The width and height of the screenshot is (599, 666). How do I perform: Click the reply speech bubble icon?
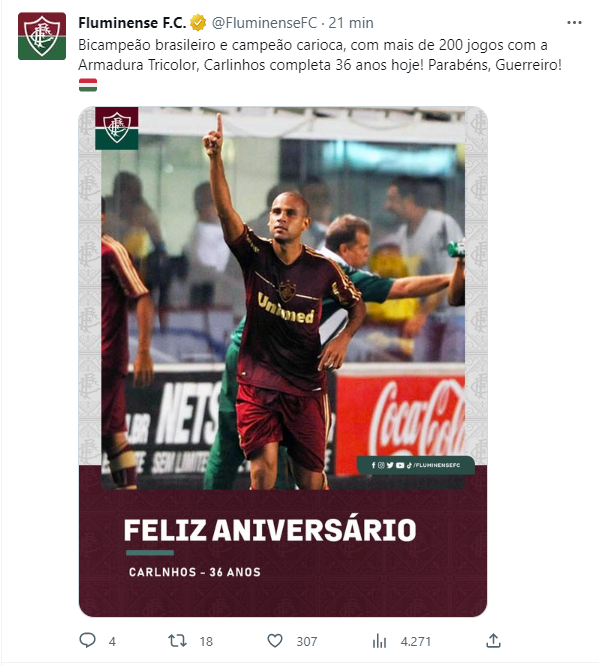point(88,641)
